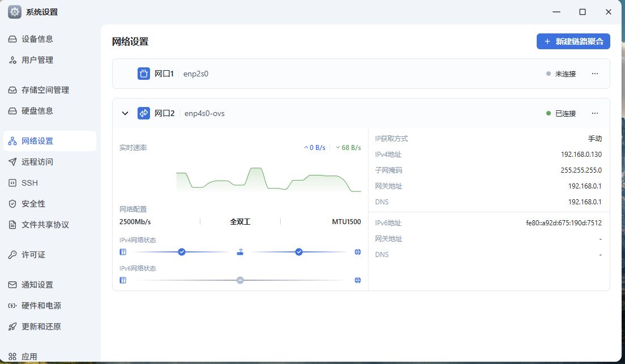Click the enp4s0-ovs interface name
Screen dimensions: 625x364
click(204, 114)
